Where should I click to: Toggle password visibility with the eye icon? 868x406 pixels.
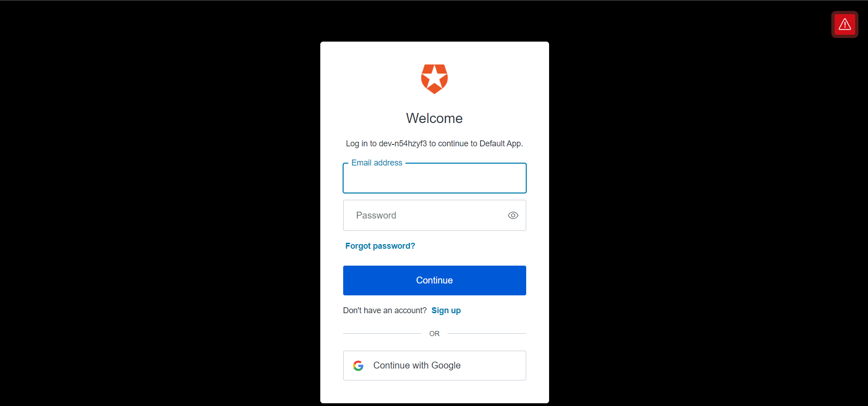513,215
